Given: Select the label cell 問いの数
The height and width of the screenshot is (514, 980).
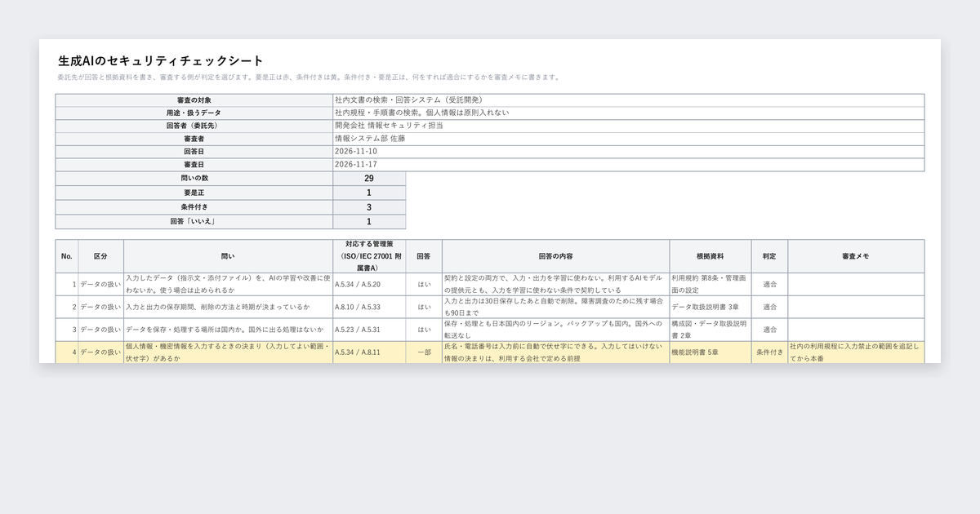Looking at the screenshot, I should (194, 179).
